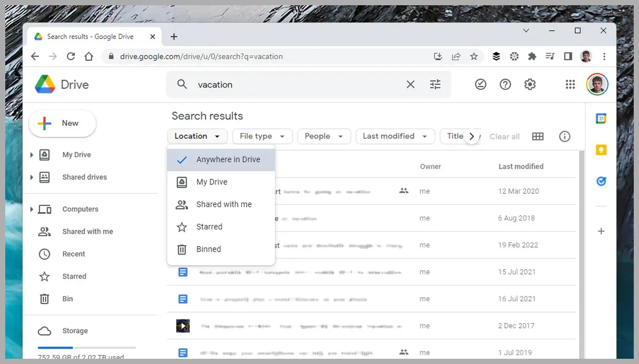Open the File type filter dropdown
The width and height of the screenshot is (639, 364).
262,136
